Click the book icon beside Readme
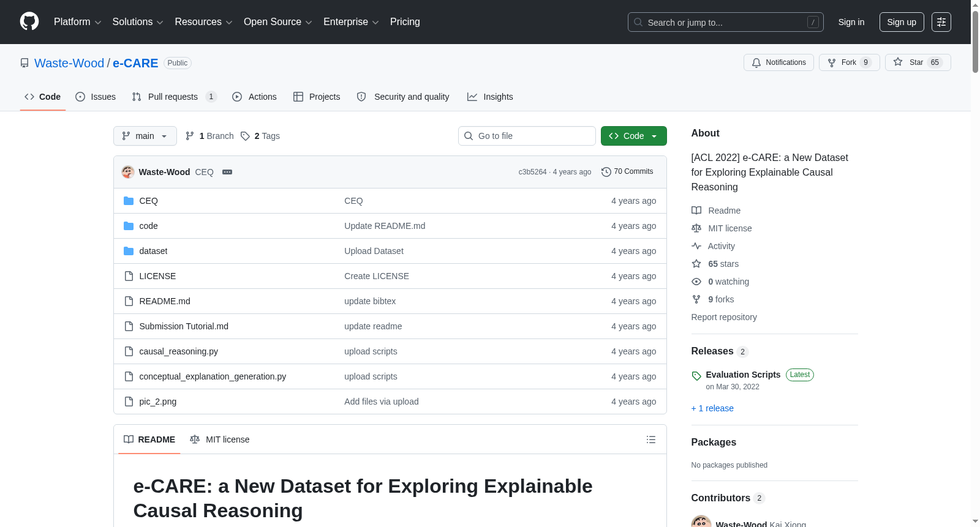The height and width of the screenshot is (527, 980). [696, 211]
